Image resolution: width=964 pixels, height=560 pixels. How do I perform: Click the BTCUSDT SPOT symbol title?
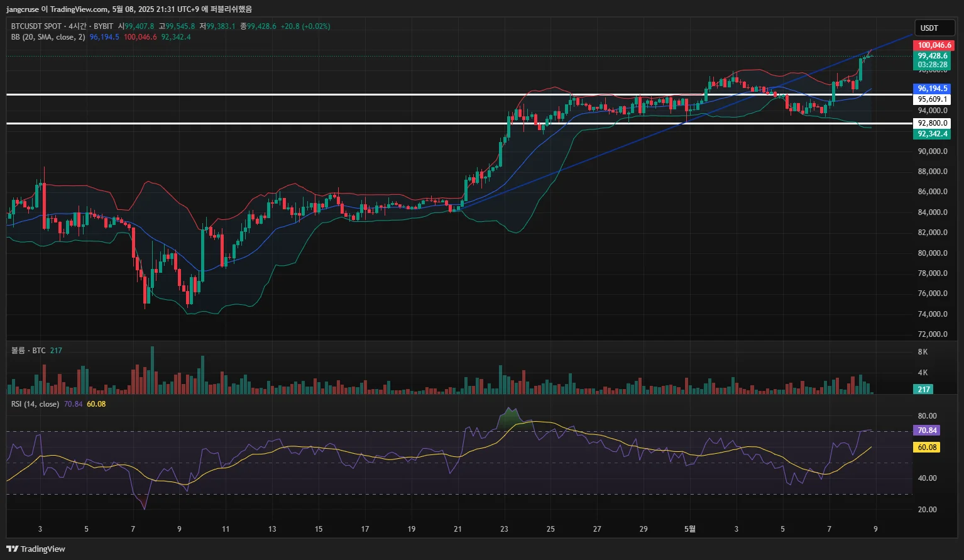[36, 26]
